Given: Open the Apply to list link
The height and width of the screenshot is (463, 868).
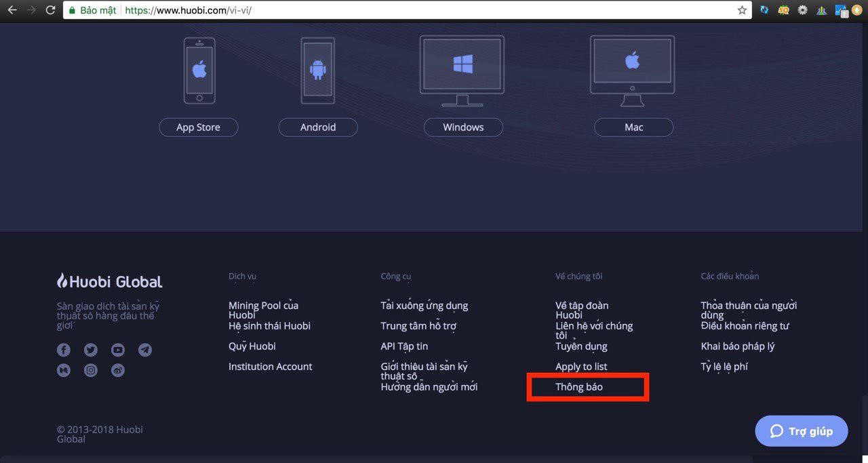Looking at the screenshot, I should click(x=581, y=367).
